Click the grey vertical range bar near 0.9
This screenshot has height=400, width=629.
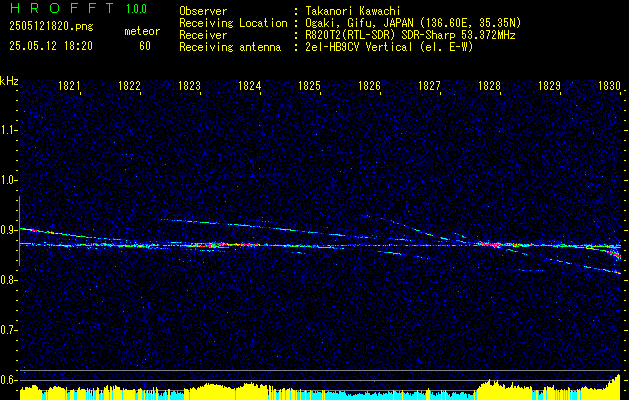(19, 231)
